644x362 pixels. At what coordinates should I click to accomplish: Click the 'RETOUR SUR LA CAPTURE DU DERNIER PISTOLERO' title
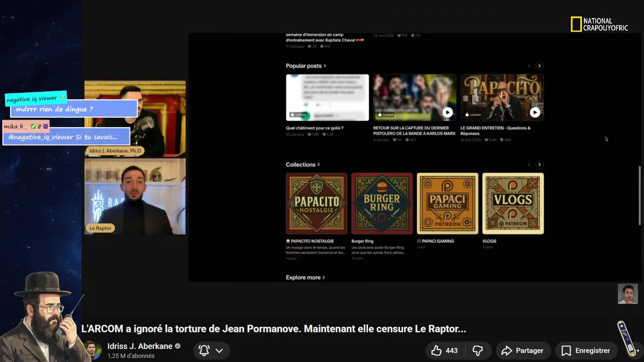(414, 131)
